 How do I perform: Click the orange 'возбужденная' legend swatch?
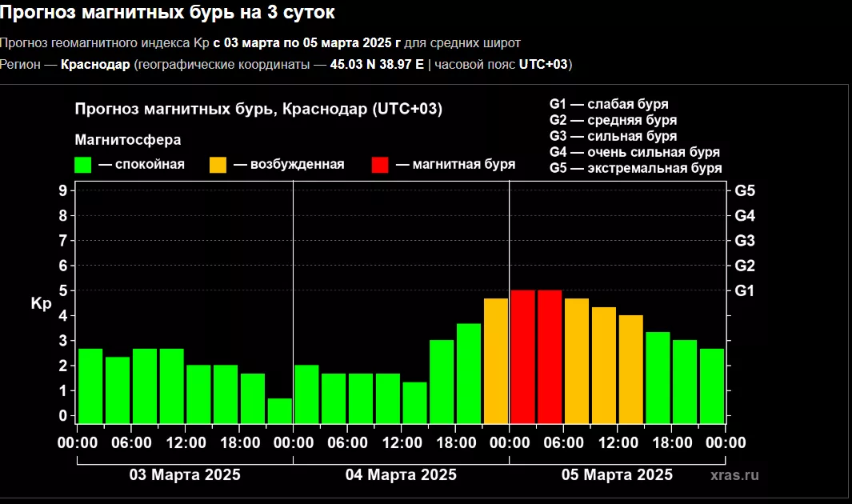coord(218,165)
